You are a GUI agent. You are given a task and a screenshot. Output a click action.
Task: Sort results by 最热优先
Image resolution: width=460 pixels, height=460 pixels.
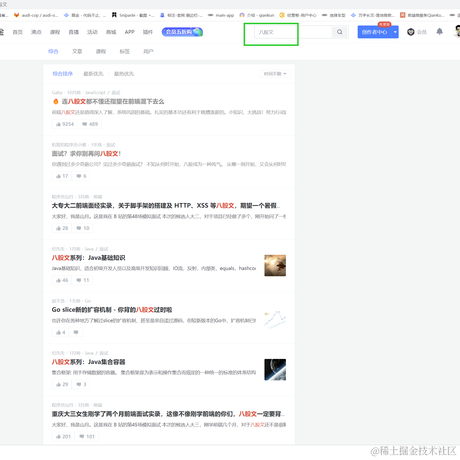tap(124, 74)
